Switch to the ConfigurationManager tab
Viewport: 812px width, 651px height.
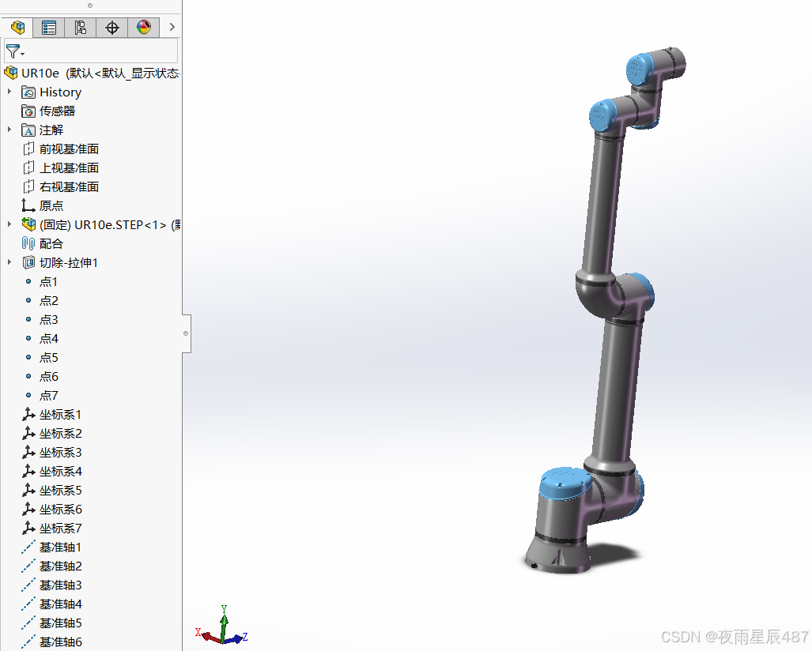point(81,27)
